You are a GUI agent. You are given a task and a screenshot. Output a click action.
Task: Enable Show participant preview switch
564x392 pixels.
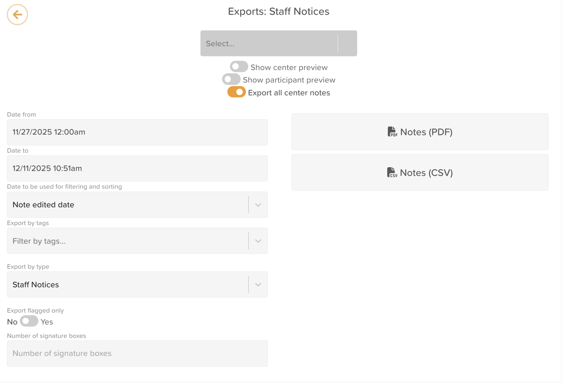pos(231,79)
